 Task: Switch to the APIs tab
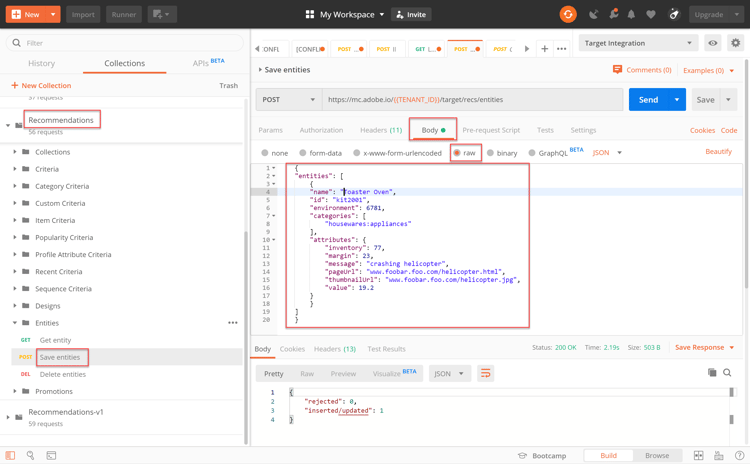[209, 63]
